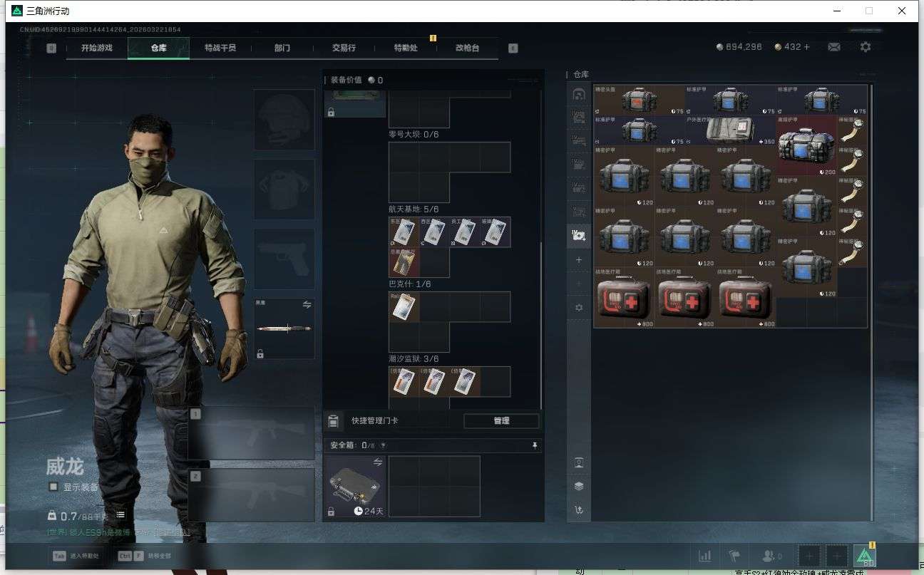Open warehouse sidebar gear settings
This screenshot has width=924, height=575.
[x=579, y=308]
